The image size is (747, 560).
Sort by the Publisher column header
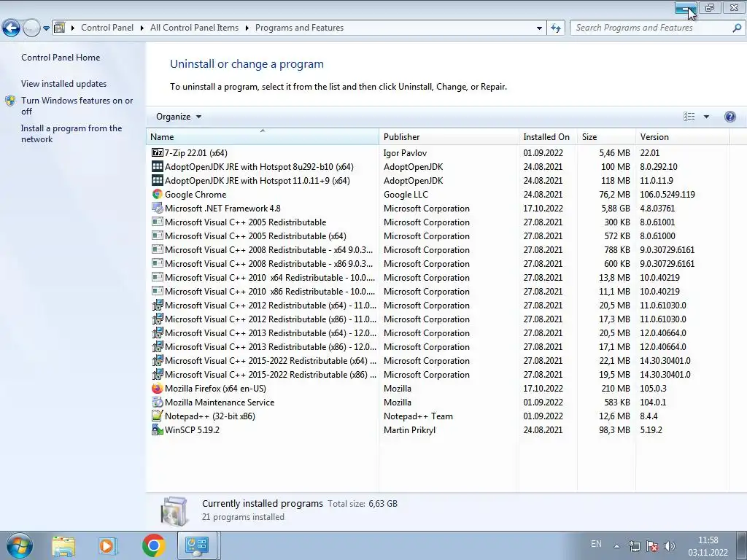[x=449, y=136]
